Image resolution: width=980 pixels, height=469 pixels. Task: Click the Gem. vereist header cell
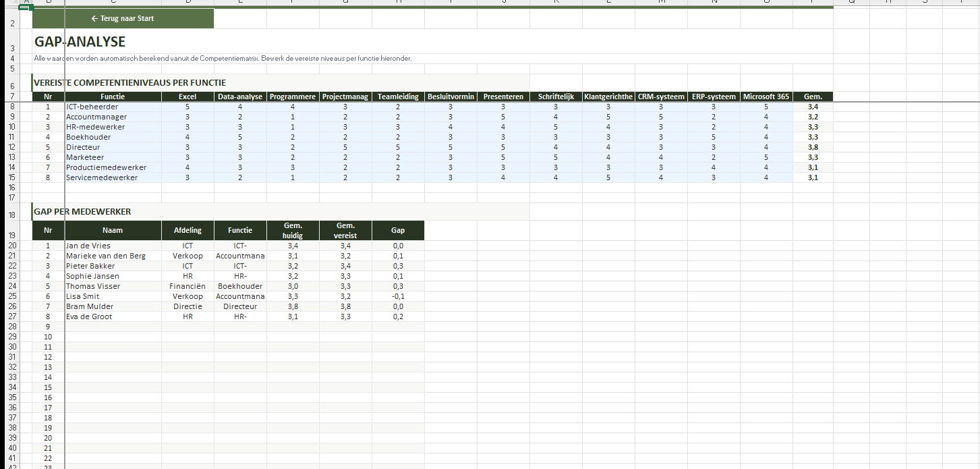(x=345, y=230)
